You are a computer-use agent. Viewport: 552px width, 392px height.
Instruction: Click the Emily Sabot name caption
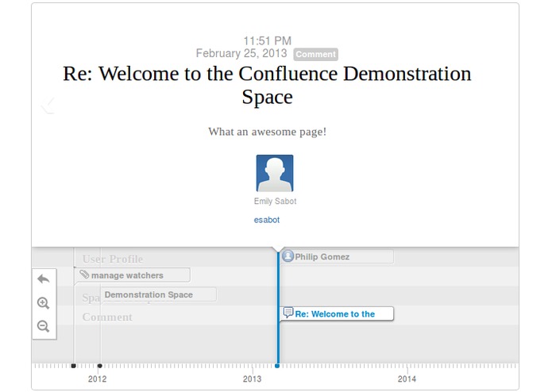tap(276, 201)
